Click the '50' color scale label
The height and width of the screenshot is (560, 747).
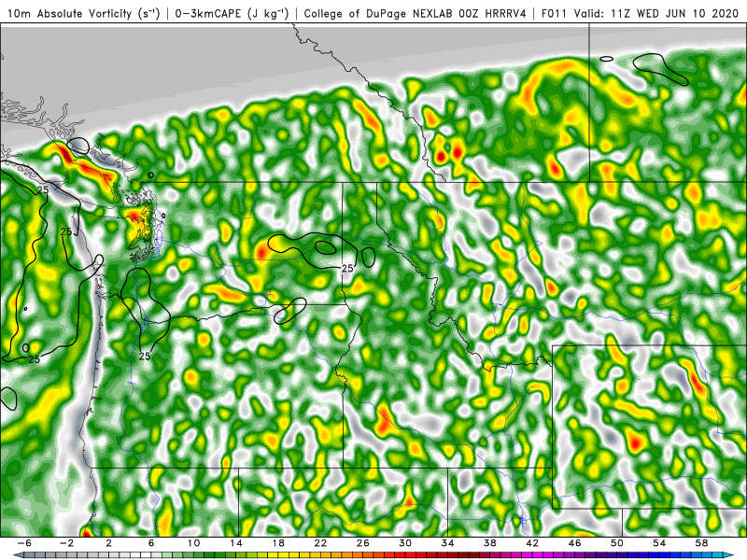(x=617, y=543)
